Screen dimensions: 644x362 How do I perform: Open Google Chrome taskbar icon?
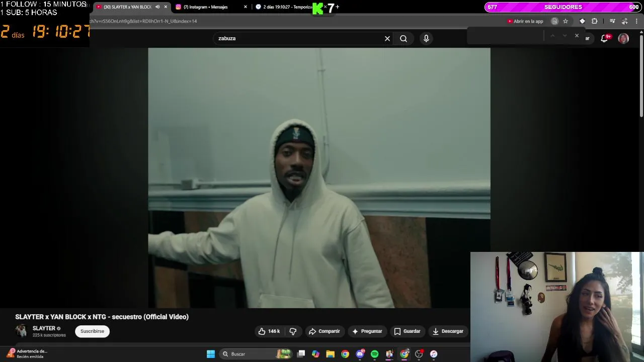tap(345, 354)
